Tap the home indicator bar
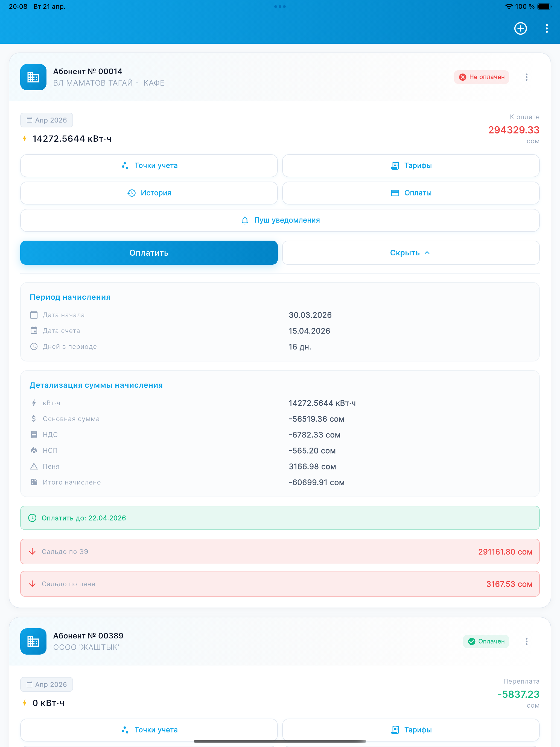 pyautogui.click(x=280, y=741)
